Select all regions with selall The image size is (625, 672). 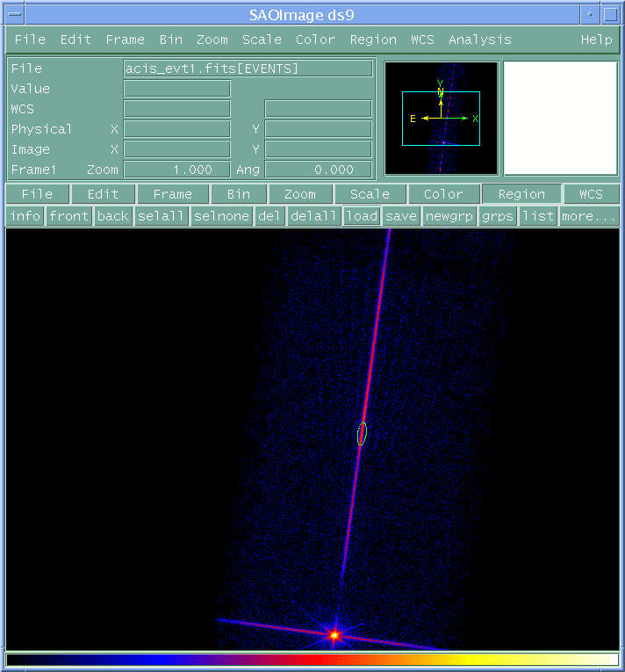(x=161, y=216)
